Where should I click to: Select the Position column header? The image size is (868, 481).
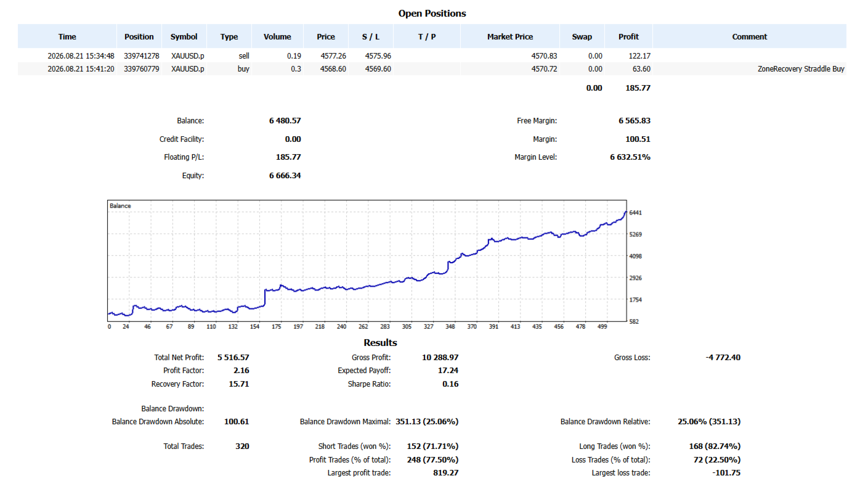(139, 36)
